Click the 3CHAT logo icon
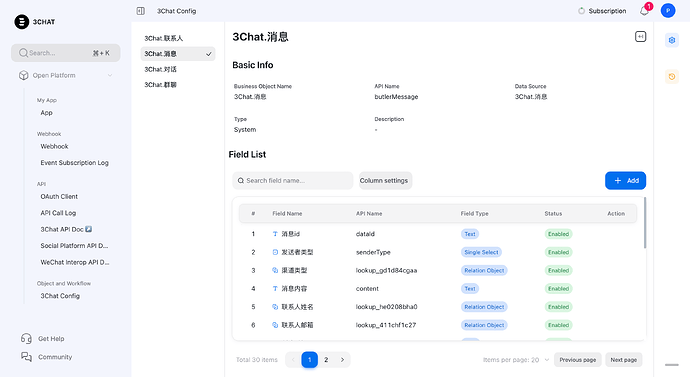The width and height of the screenshot is (690, 377). pyautogui.click(x=22, y=22)
